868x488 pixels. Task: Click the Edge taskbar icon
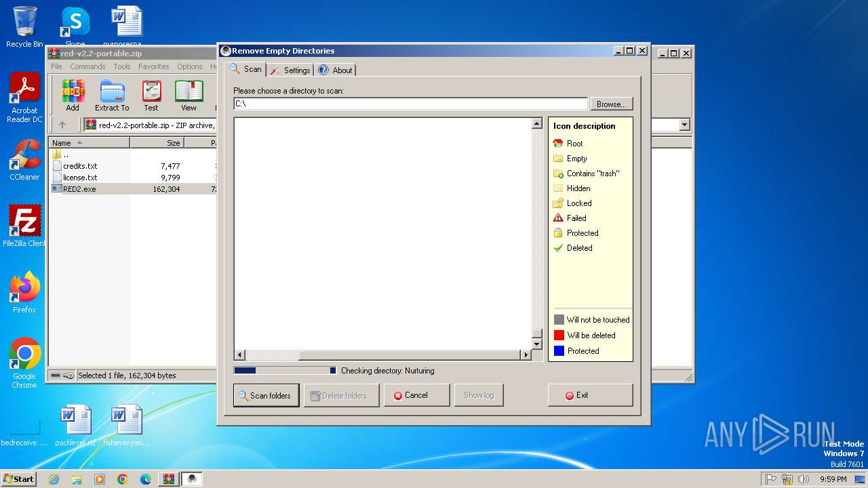[x=145, y=479]
